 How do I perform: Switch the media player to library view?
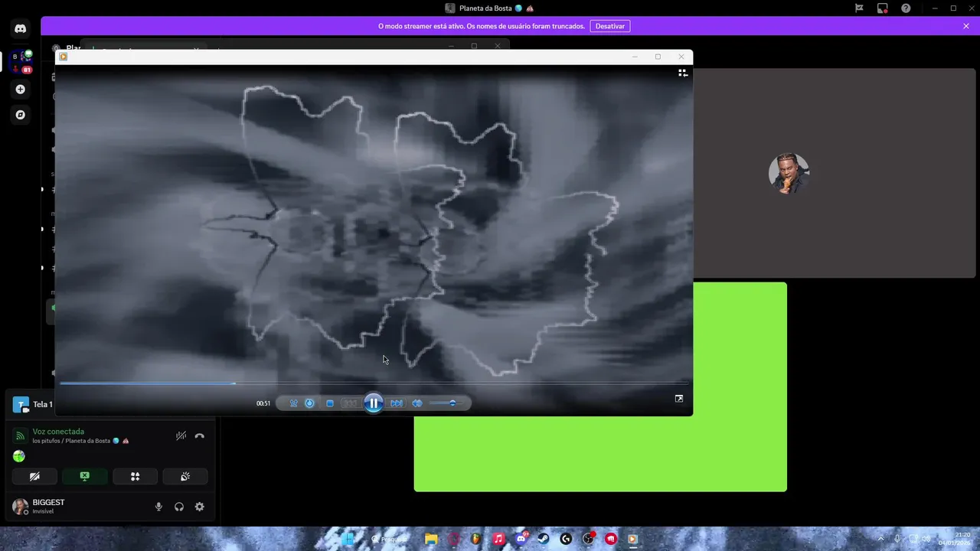[x=683, y=73]
